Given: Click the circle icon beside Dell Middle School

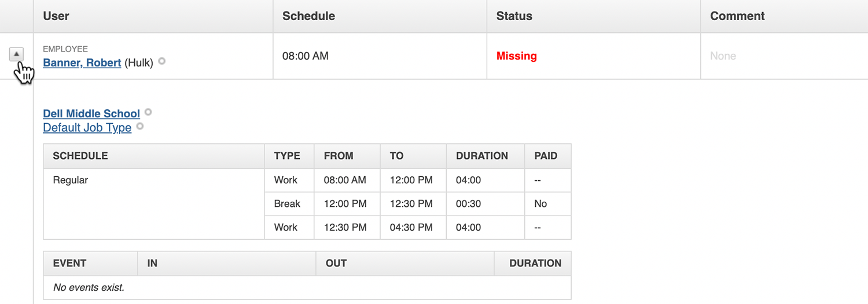Looking at the screenshot, I should [149, 112].
